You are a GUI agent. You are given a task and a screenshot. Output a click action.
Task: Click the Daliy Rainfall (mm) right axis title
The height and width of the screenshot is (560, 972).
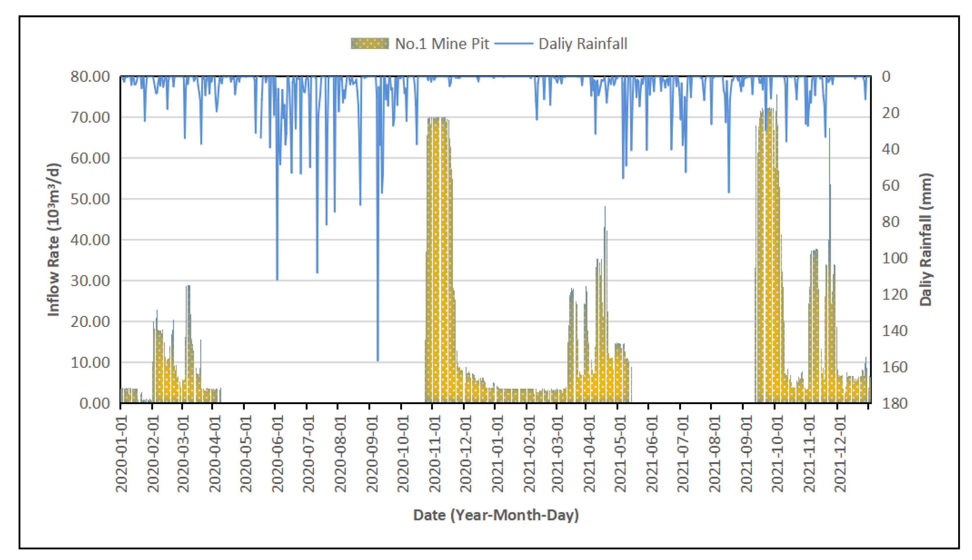point(926,239)
